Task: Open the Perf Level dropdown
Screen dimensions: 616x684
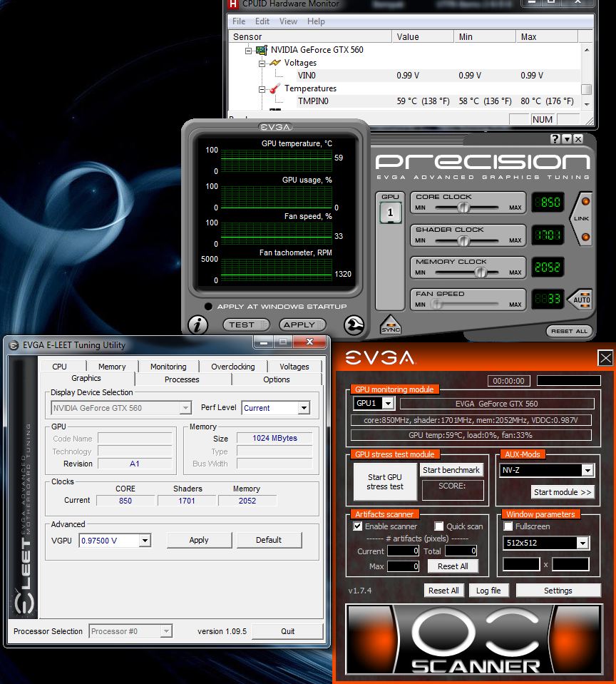Action: click(x=304, y=408)
